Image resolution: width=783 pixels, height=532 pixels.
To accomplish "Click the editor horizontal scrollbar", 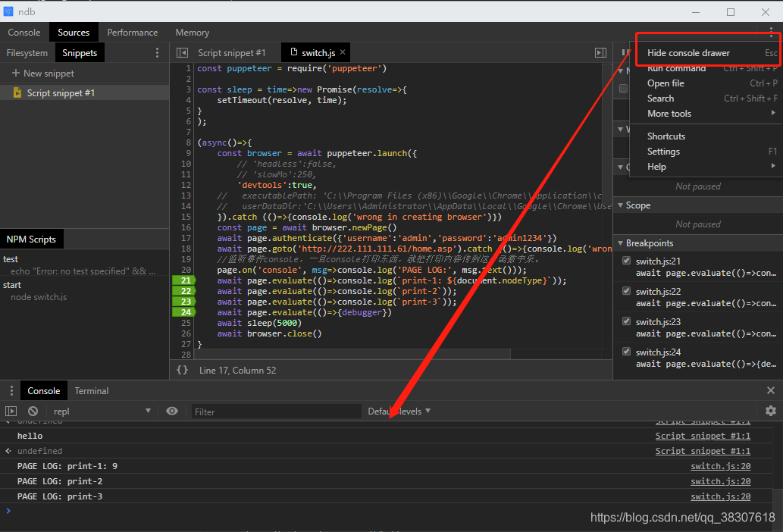I will (352, 354).
